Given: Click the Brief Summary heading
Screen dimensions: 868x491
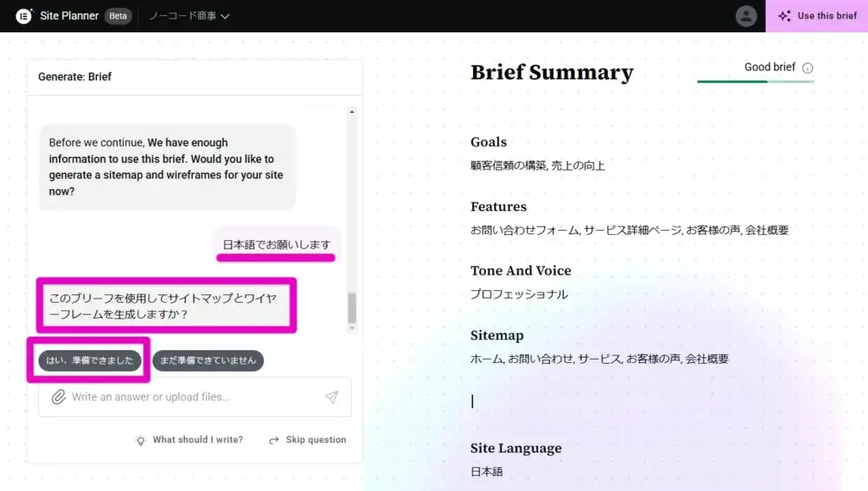Looking at the screenshot, I should pyautogui.click(x=552, y=73).
